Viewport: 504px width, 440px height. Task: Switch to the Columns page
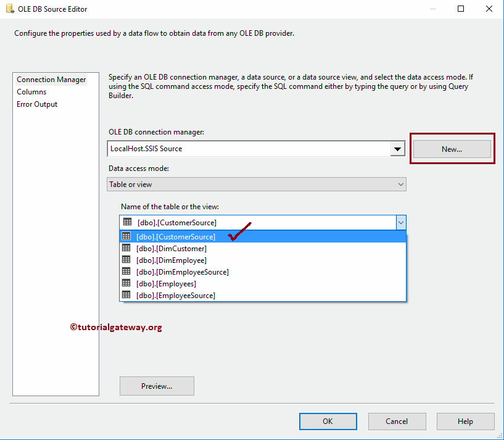[31, 92]
